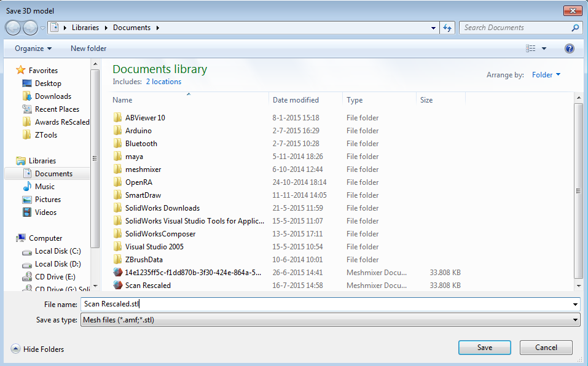Select Local Disk (C:) drive
This screenshot has width=588, height=366.
coord(57,251)
